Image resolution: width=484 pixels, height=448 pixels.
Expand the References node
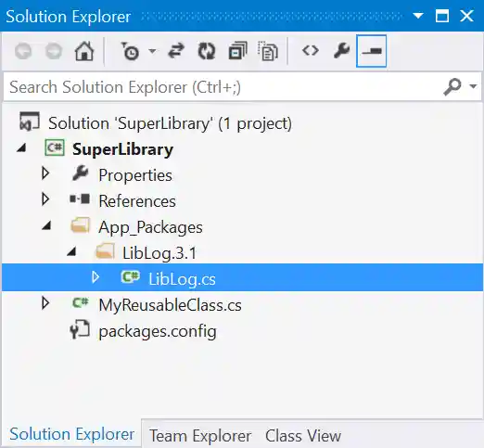(45, 199)
